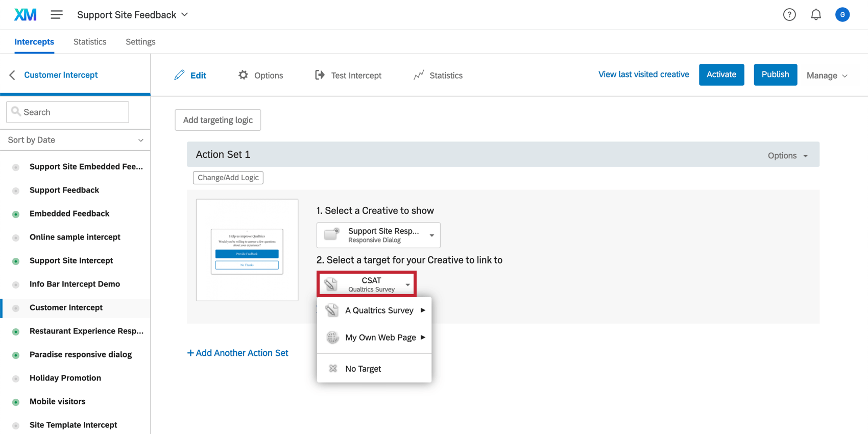Open the help question mark icon

[789, 15]
